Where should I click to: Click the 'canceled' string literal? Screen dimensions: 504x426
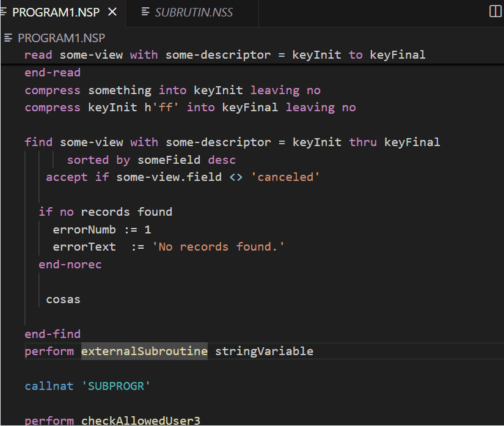coord(285,177)
